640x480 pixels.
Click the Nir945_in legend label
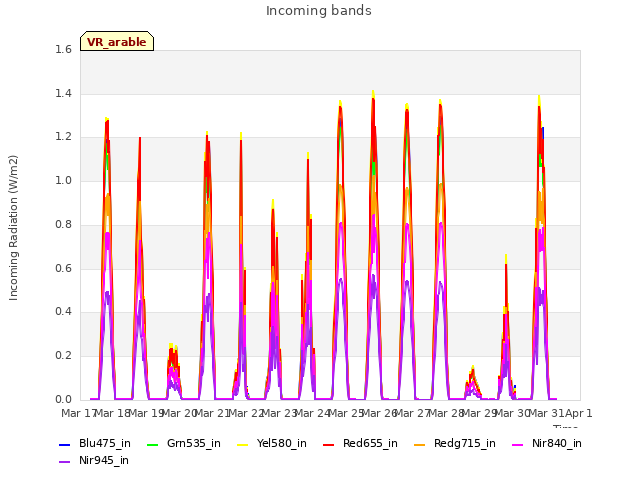[104, 460]
